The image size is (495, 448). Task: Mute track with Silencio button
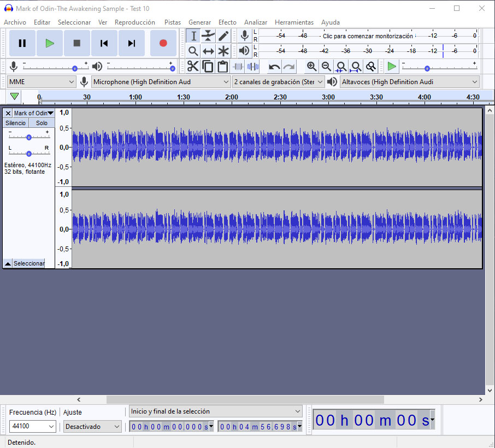click(x=15, y=123)
